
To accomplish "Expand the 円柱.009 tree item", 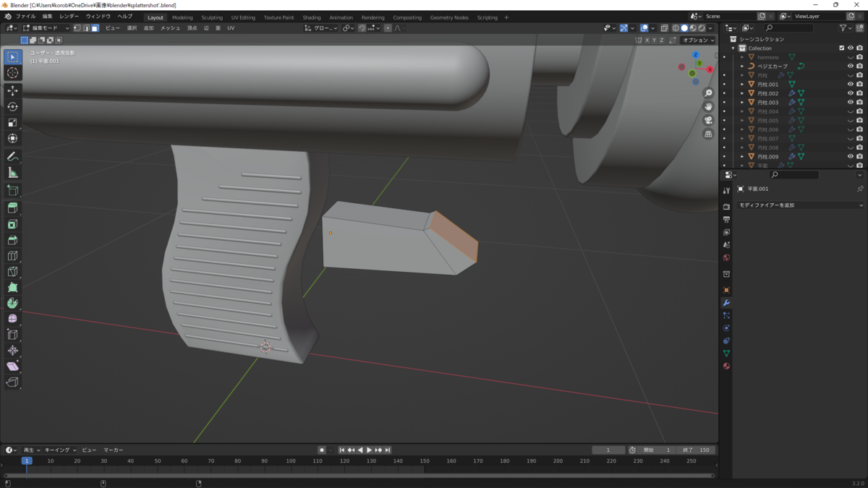I will [x=742, y=156].
